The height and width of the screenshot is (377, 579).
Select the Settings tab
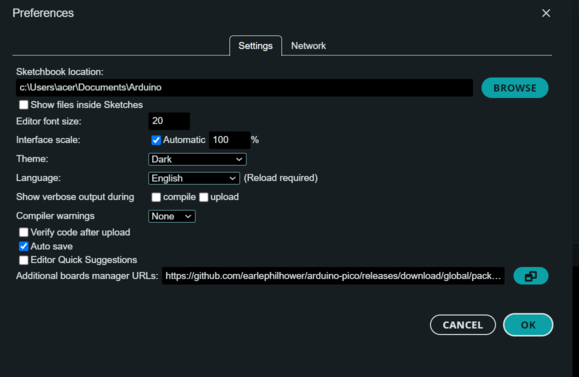(x=256, y=46)
